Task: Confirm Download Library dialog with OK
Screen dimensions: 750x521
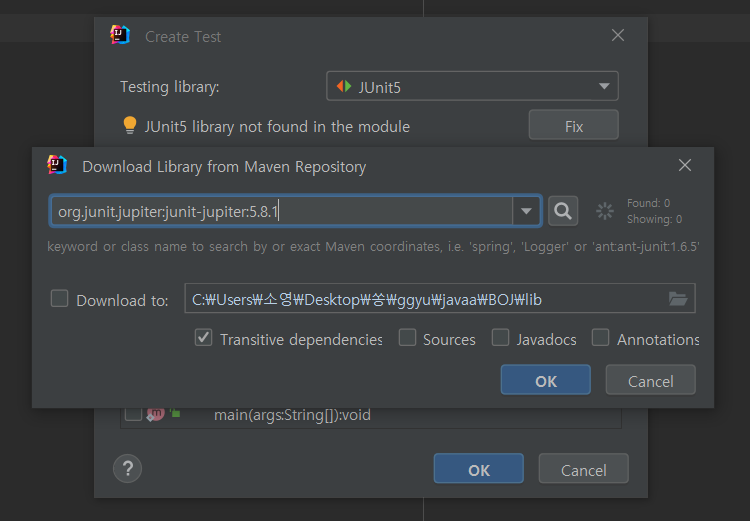Action: 546,380
